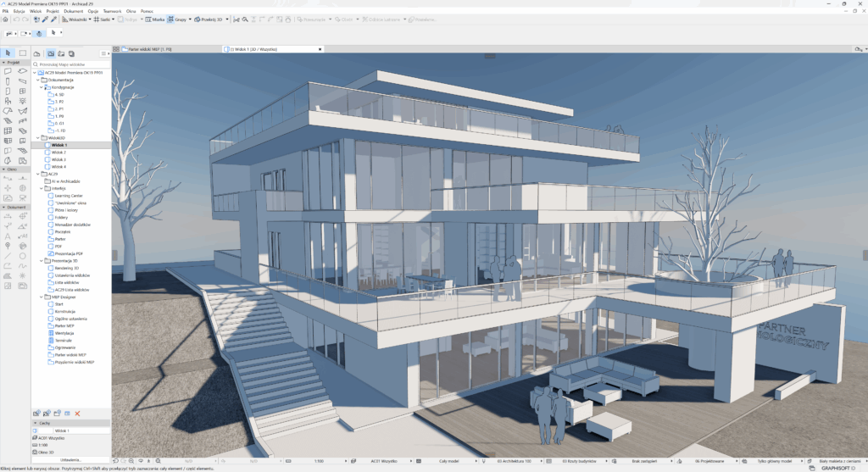Click the Ustawienia... button
This screenshot has height=472, width=868.
72,460
